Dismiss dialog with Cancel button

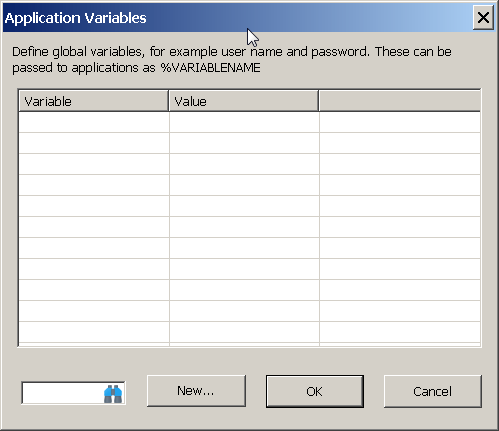tap(433, 391)
